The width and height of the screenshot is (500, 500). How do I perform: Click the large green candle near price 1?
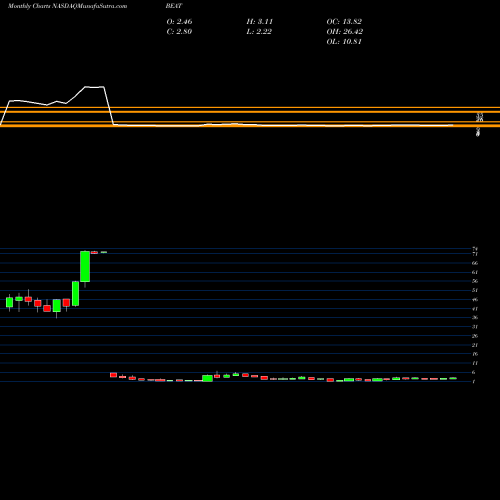[207, 378]
